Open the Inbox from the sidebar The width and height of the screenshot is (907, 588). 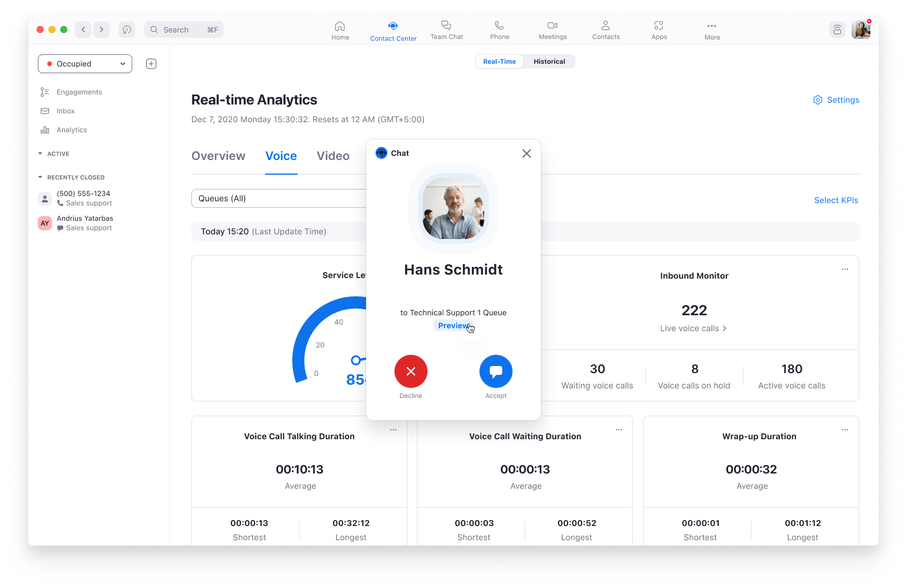click(66, 110)
